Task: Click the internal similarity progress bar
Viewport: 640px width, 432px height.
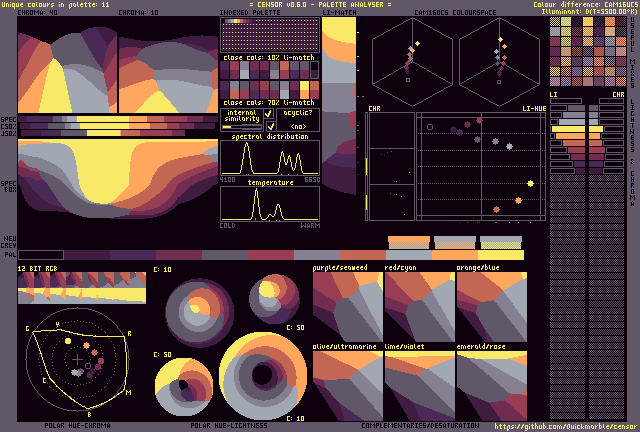Action: coord(240,127)
